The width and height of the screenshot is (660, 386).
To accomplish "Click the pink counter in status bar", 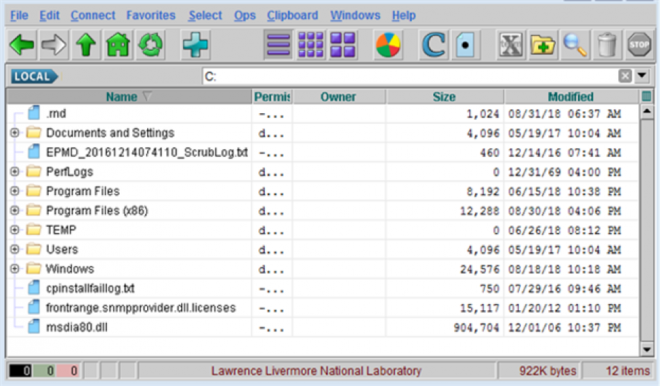I will point(68,371).
